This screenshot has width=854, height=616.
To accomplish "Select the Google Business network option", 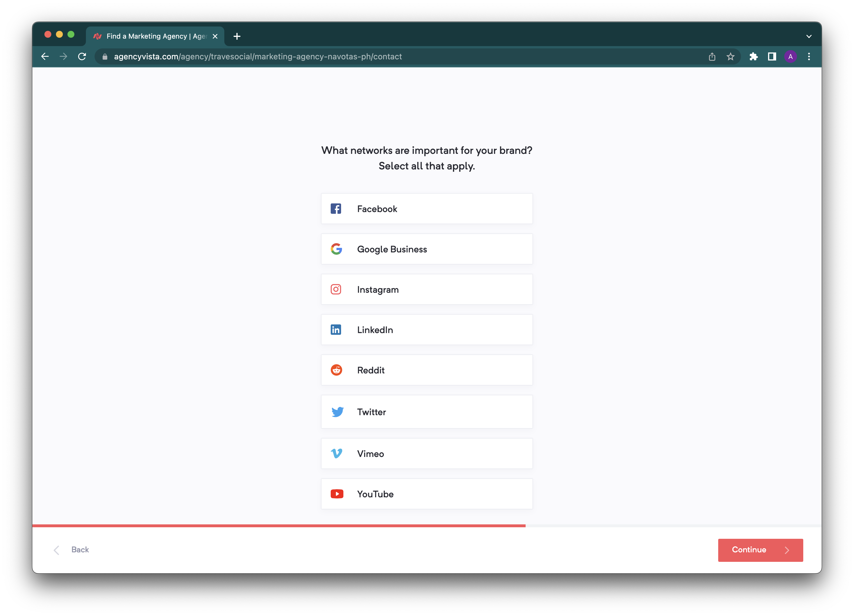I will click(427, 249).
